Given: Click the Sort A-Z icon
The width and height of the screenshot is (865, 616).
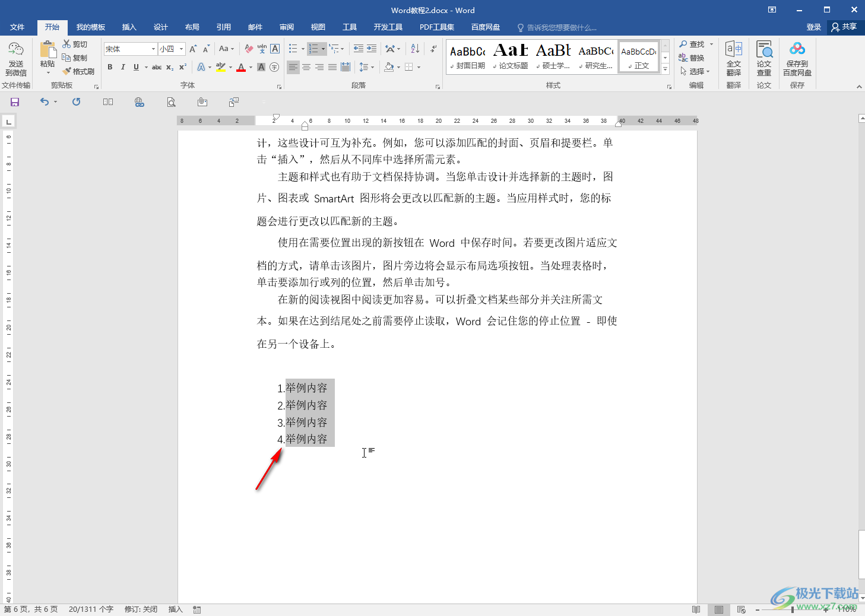Looking at the screenshot, I should [x=415, y=49].
